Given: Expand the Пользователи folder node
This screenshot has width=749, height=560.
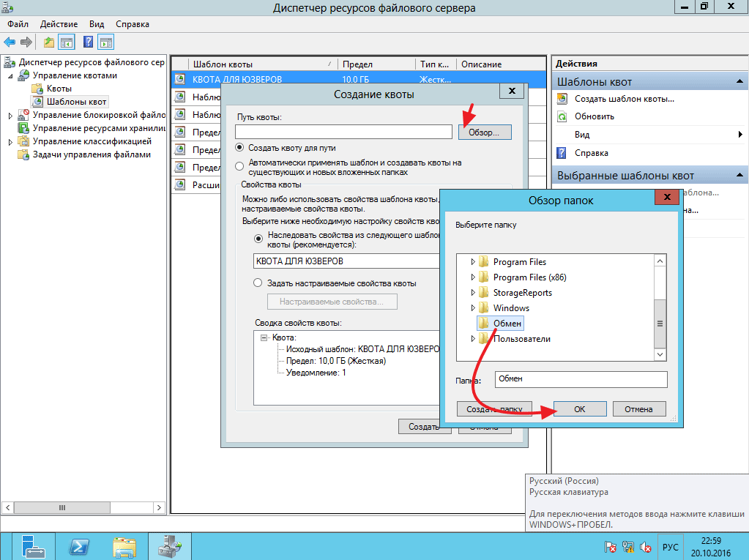Looking at the screenshot, I should coord(472,339).
